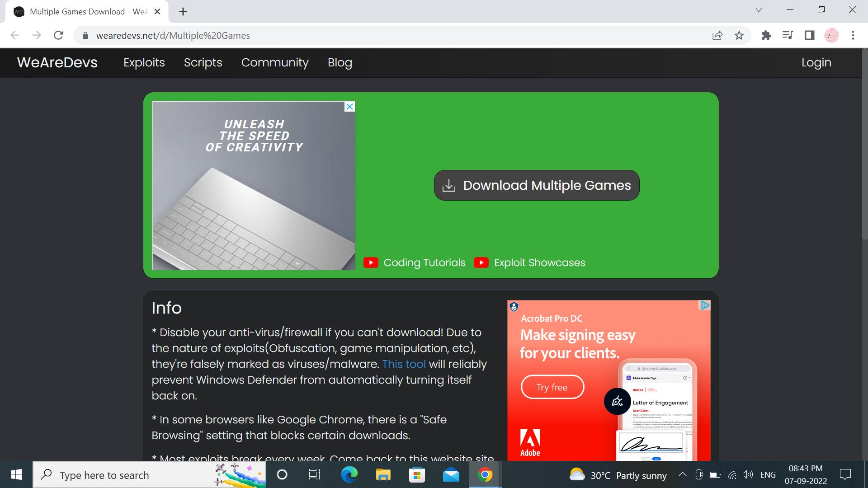Open a new browser tab
This screenshot has height=488, width=868.
[183, 12]
